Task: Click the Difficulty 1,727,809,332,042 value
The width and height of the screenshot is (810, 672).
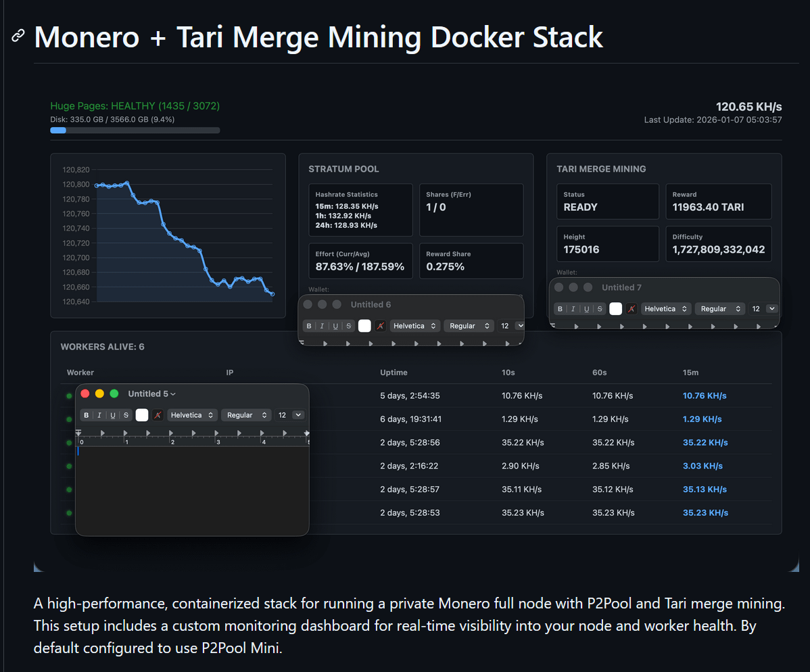Action: pos(719,250)
